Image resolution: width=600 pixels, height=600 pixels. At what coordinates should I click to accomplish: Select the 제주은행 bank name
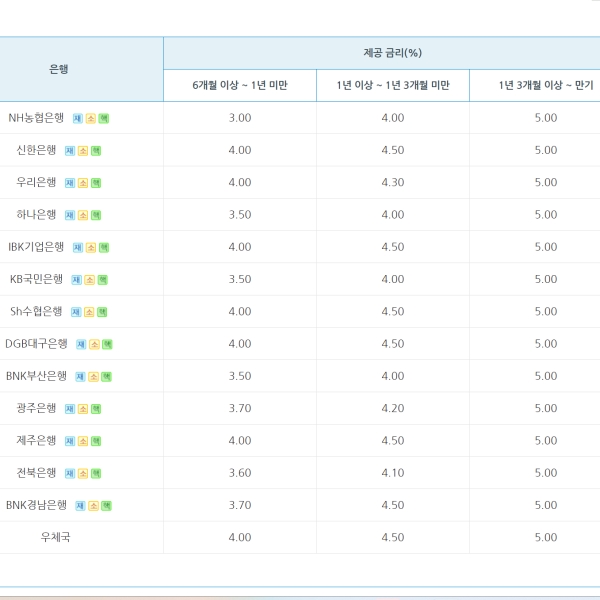[x=36, y=440]
